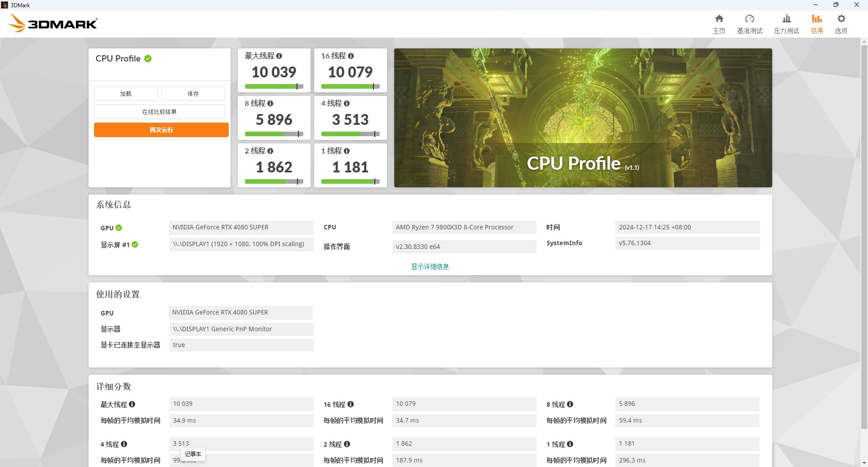Select the '34.7 ms' average simulation time
This screenshot has height=467, width=868.
(x=464, y=420)
